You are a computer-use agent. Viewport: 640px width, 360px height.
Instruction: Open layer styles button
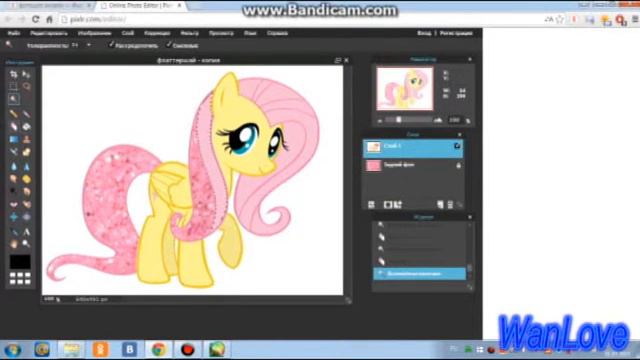pos(398,204)
